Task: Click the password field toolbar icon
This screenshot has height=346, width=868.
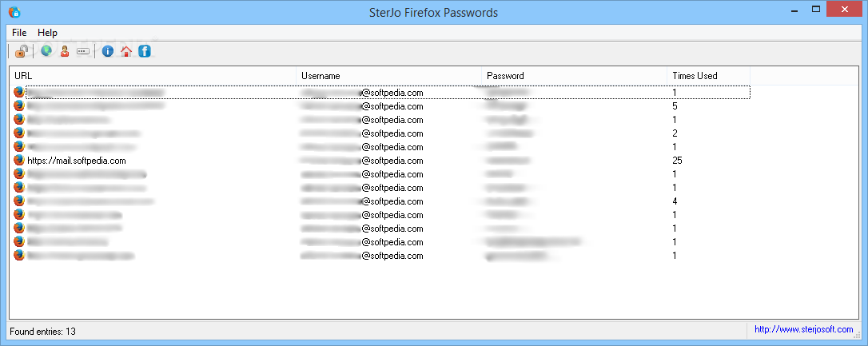Action: tap(82, 52)
